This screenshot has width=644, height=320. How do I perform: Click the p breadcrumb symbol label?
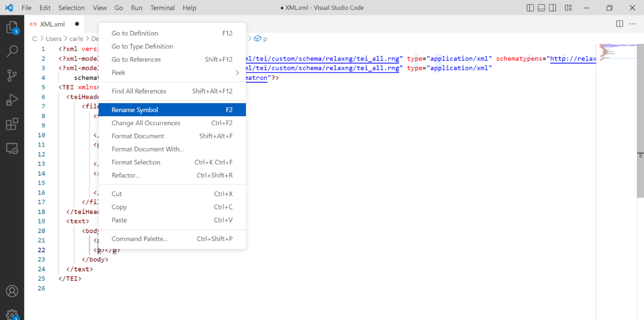tap(265, 39)
